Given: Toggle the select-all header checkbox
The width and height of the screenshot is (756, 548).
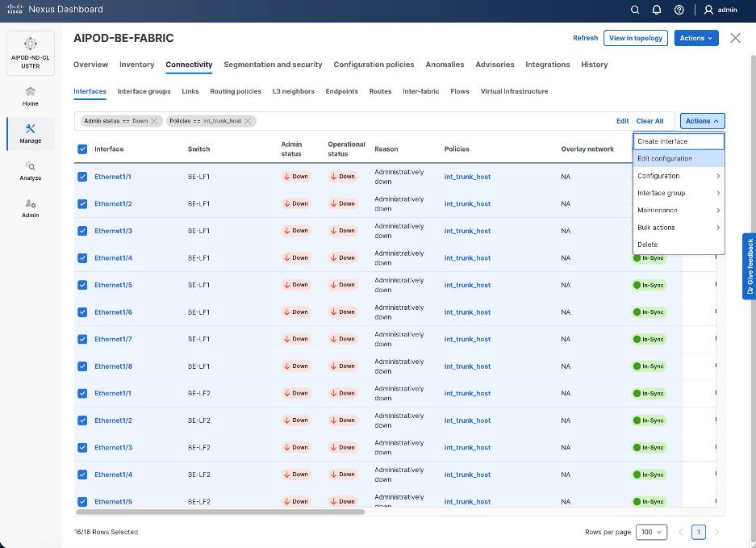Looking at the screenshot, I should (x=82, y=149).
